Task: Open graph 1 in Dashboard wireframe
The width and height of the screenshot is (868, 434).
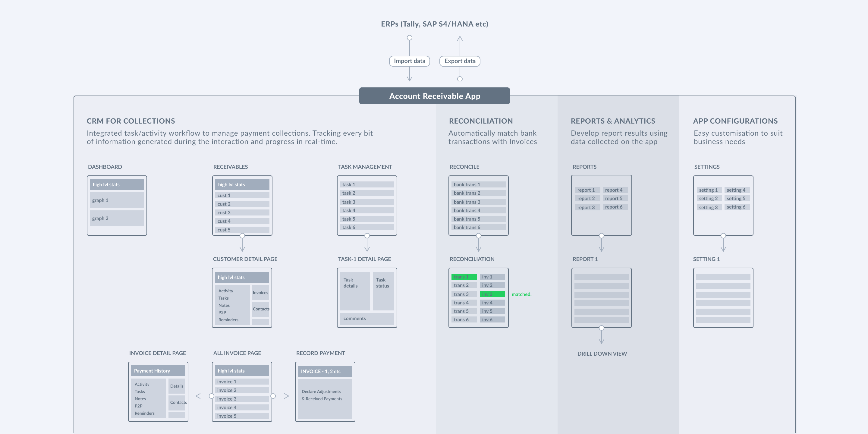Action: coord(117,200)
